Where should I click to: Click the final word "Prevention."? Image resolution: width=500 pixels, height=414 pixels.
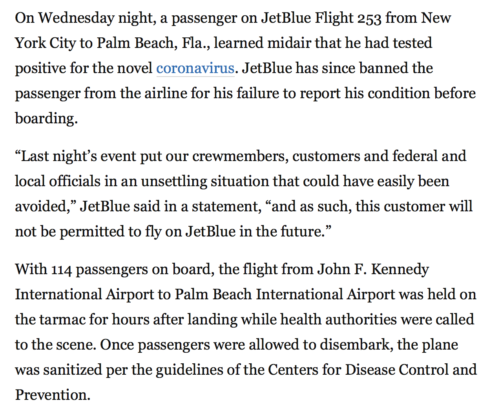pos(53,395)
